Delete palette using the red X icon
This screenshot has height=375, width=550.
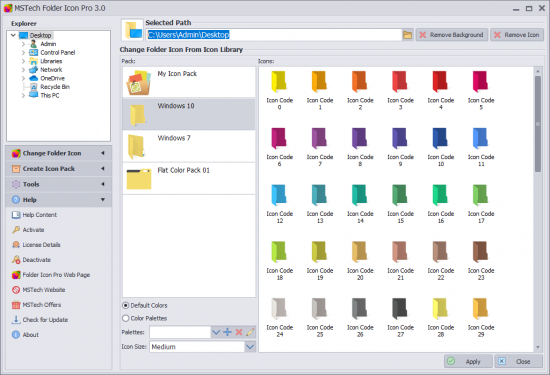(239, 332)
